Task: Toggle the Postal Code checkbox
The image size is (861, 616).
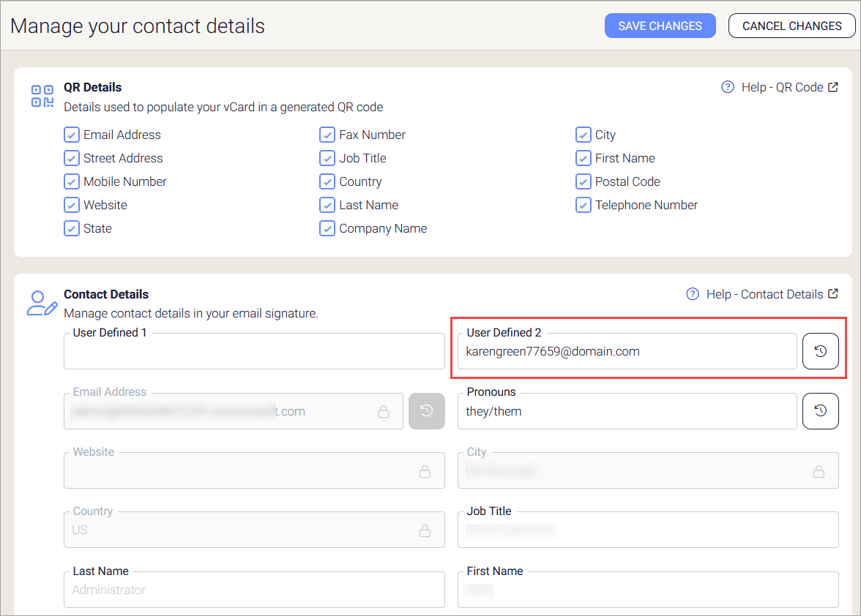Action: pos(584,181)
